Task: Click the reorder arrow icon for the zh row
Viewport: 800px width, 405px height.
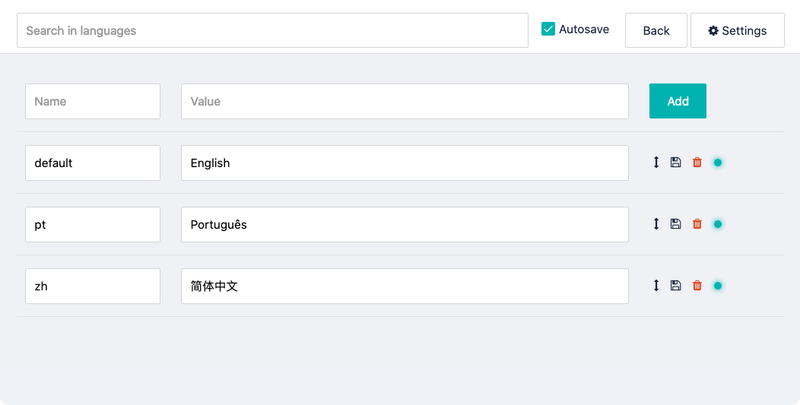Action: [656, 286]
